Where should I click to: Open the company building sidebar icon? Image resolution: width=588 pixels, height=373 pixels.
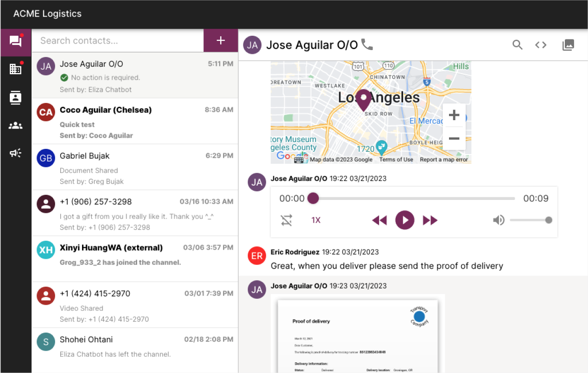(16, 69)
